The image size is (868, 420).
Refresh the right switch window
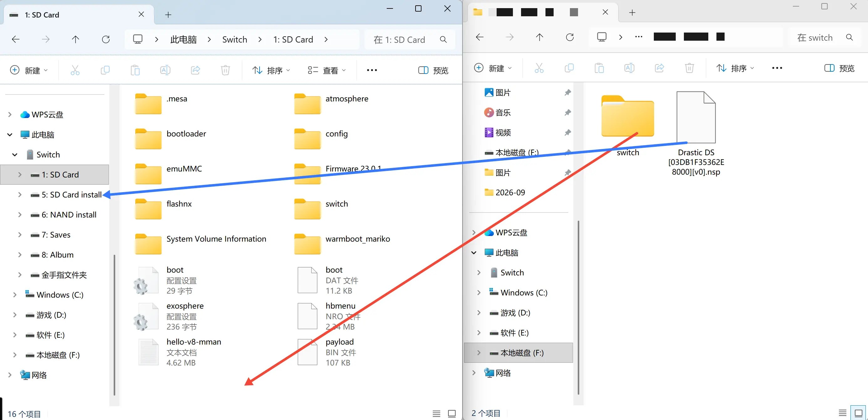pos(570,37)
